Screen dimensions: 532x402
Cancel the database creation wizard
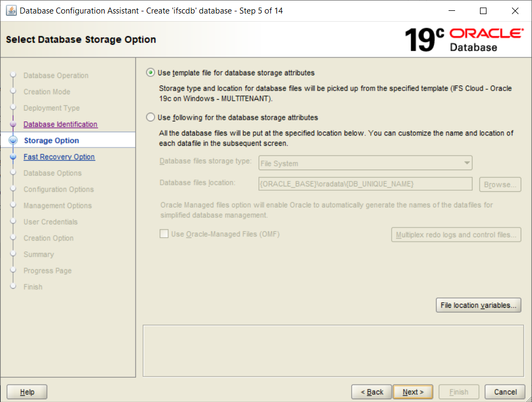coord(505,392)
